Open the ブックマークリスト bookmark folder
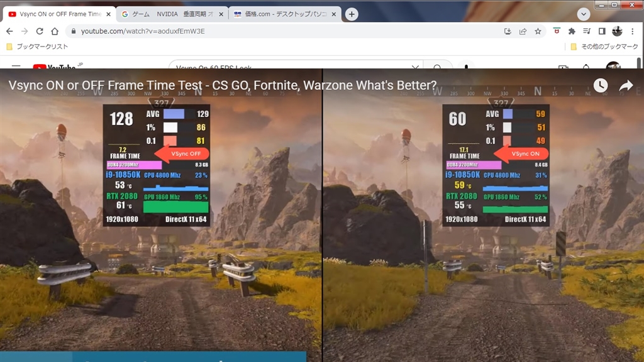This screenshot has width=644, height=362. coord(37,47)
